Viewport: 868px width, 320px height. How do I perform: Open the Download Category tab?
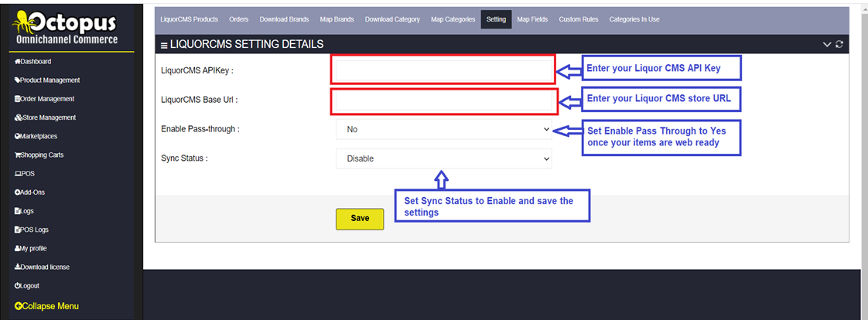(x=392, y=19)
